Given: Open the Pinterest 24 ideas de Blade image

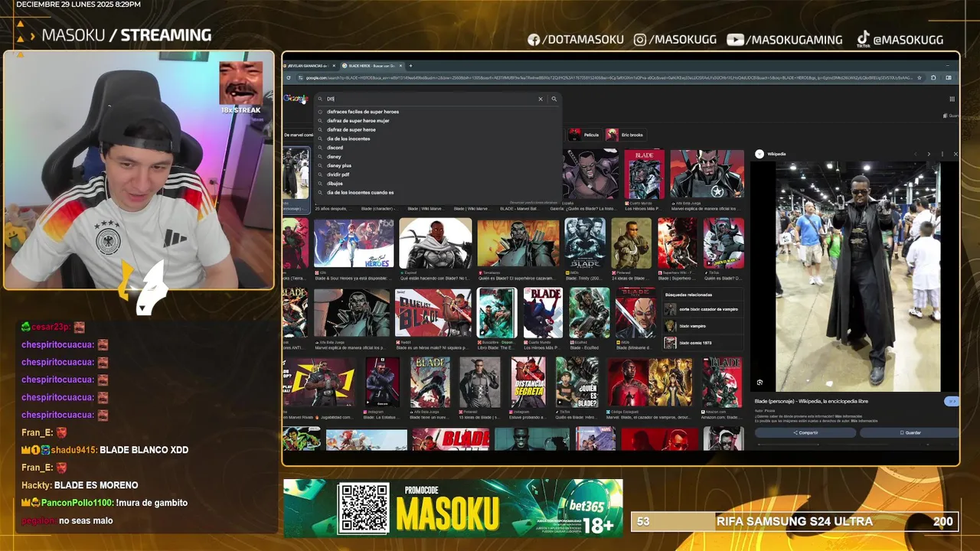Looking at the screenshot, I should pos(632,243).
